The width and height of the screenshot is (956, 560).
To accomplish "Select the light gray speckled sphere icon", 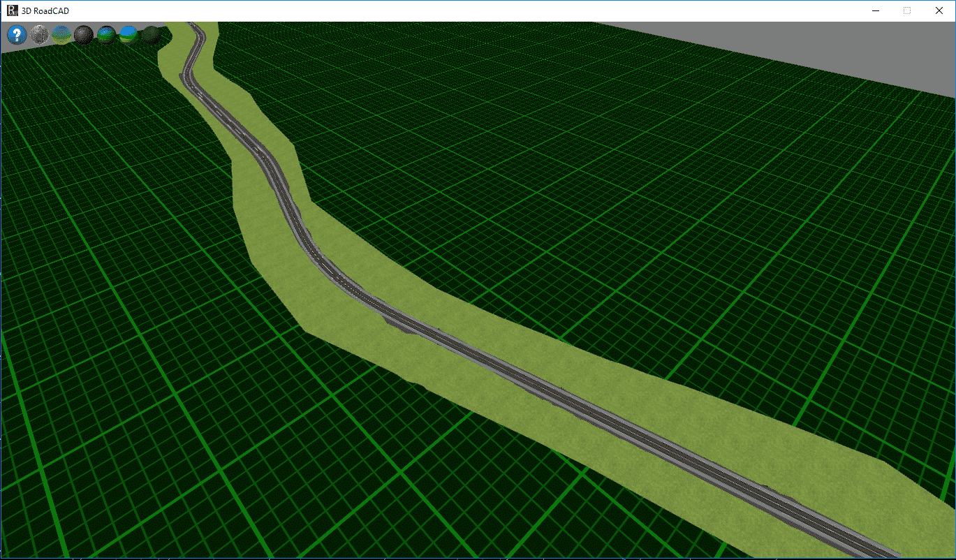I will (39, 34).
